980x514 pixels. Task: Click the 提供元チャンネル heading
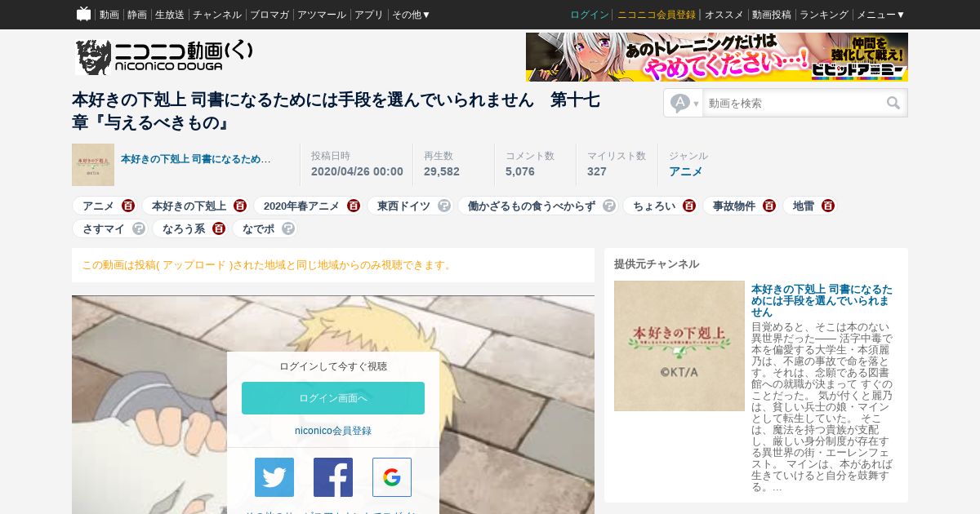(x=657, y=264)
